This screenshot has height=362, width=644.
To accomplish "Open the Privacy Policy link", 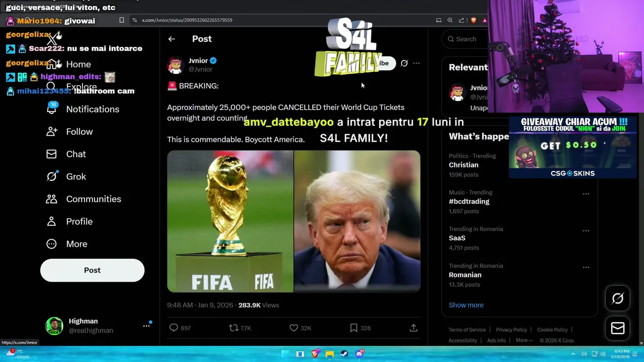I will pos(511,330).
